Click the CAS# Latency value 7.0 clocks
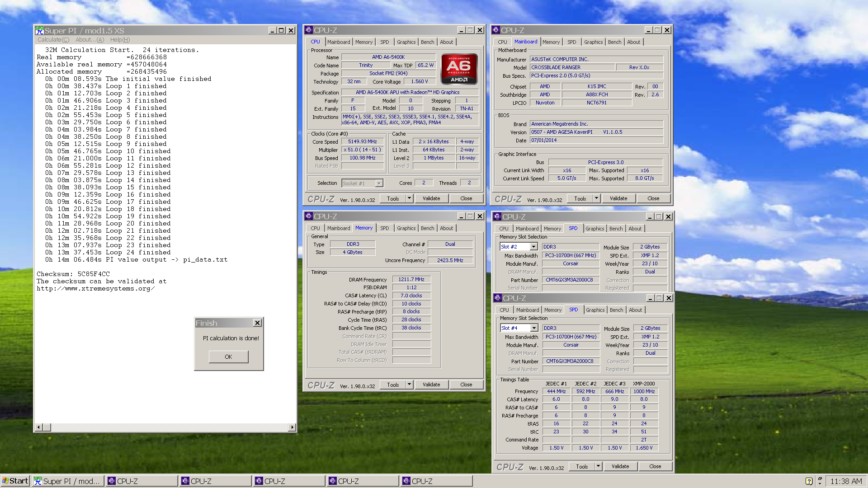This screenshot has width=868, height=488. (x=411, y=296)
